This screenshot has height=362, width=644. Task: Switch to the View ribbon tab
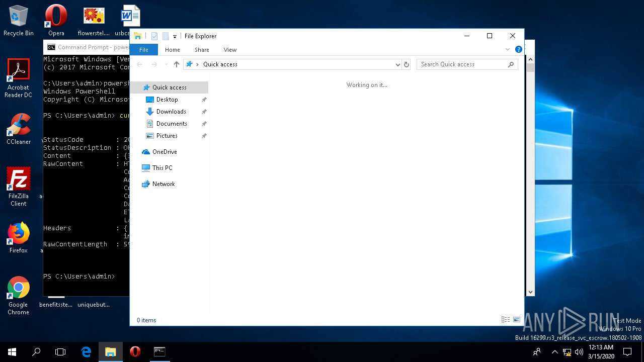coord(230,50)
